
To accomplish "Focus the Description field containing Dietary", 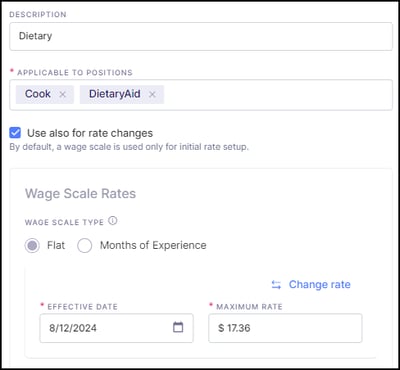I will 201,36.
